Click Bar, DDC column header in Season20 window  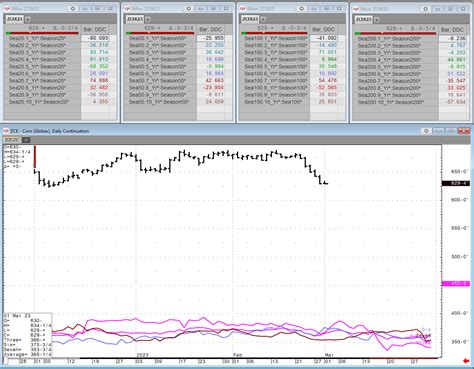[95, 29]
